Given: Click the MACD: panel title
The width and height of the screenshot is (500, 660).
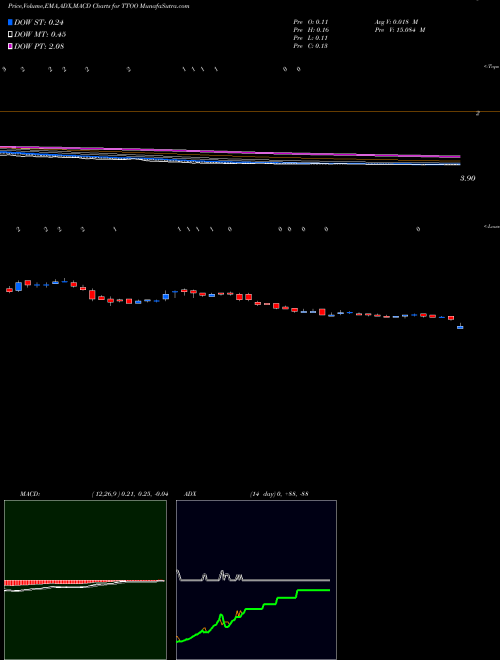Looking at the screenshot, I should click(29, 494).
